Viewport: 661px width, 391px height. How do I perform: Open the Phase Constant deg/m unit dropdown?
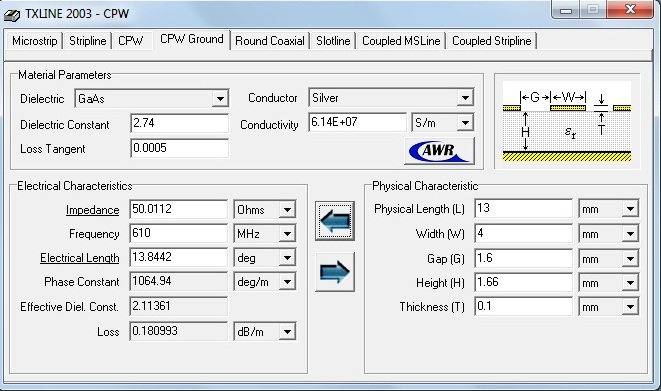(265, 281)
